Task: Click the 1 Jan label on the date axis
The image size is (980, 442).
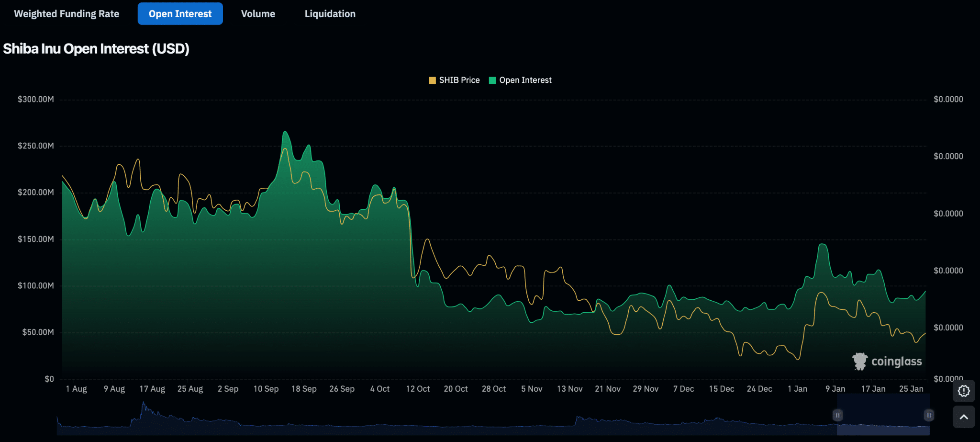Action: tap(797, 389)
